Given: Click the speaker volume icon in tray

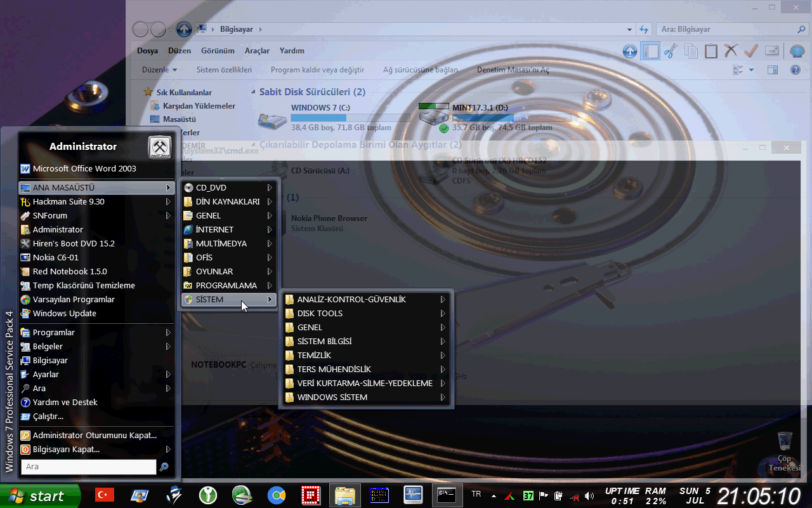Looking at the screenshot, I should tap(589, 496).
